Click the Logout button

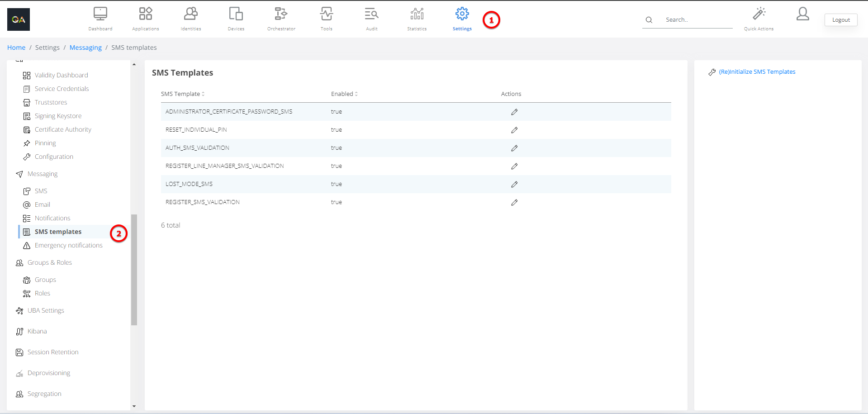click(840, 20)
